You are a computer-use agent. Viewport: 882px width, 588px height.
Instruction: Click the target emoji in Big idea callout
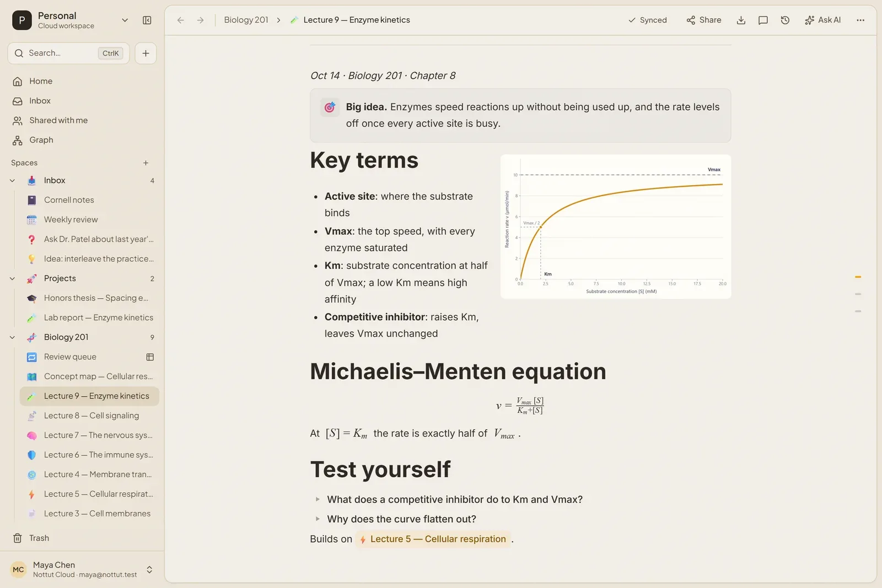click(x=329, y=107)
